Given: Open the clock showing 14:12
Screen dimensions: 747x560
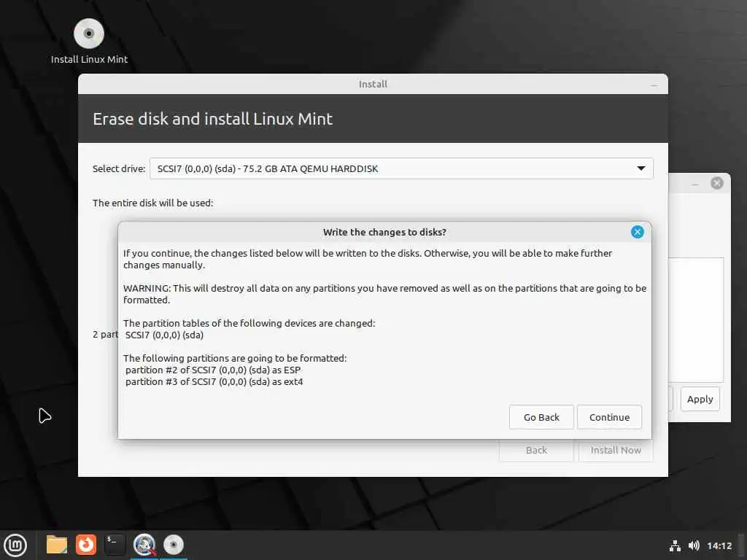Looking at the screenshot, I should pyautogui.click(x=719, y=545).
